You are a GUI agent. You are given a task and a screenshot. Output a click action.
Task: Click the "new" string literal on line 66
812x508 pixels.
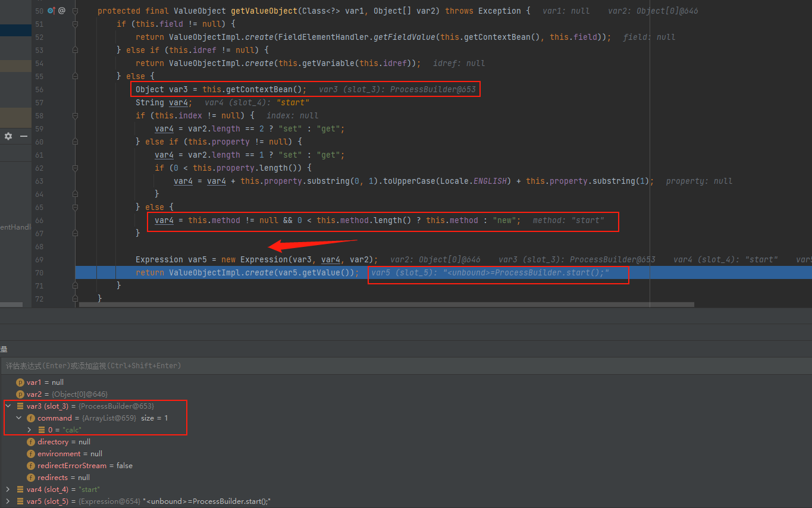click(504, 220)
